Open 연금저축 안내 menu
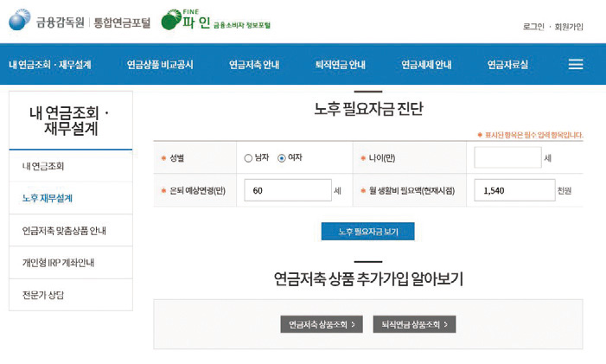Viewport: 606px width, 364px height. (254, 65)
